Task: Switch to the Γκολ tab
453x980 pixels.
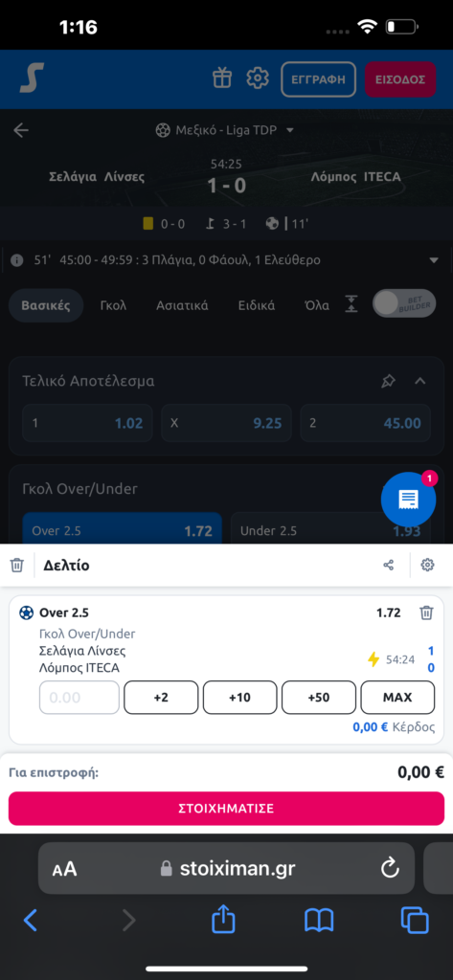Action: point(113,305)
